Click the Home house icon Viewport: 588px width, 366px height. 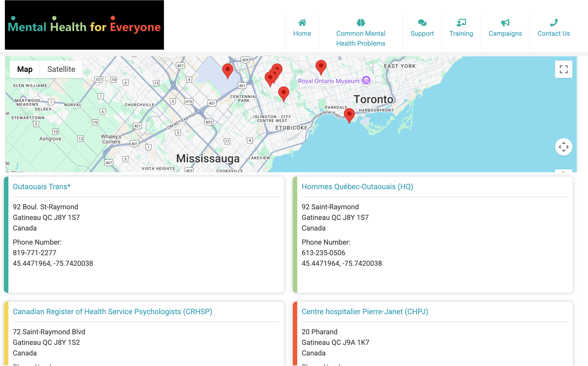(x=302, y=23)
